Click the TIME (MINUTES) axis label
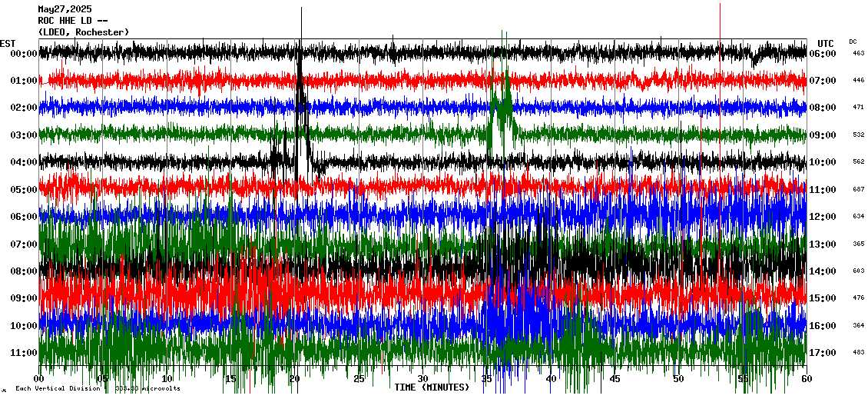The width and height of the screenshot is (868, 399). pyautogui.click(x=431, y=387)
